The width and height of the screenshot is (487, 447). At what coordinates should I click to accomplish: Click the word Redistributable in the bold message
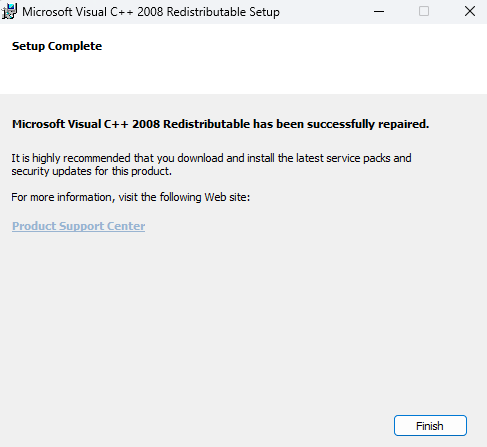click(x=206, y=124)
